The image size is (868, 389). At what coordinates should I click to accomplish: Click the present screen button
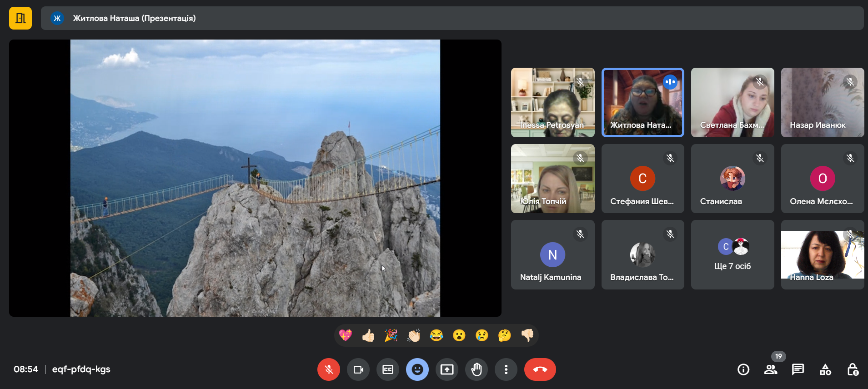click(447, 369)
